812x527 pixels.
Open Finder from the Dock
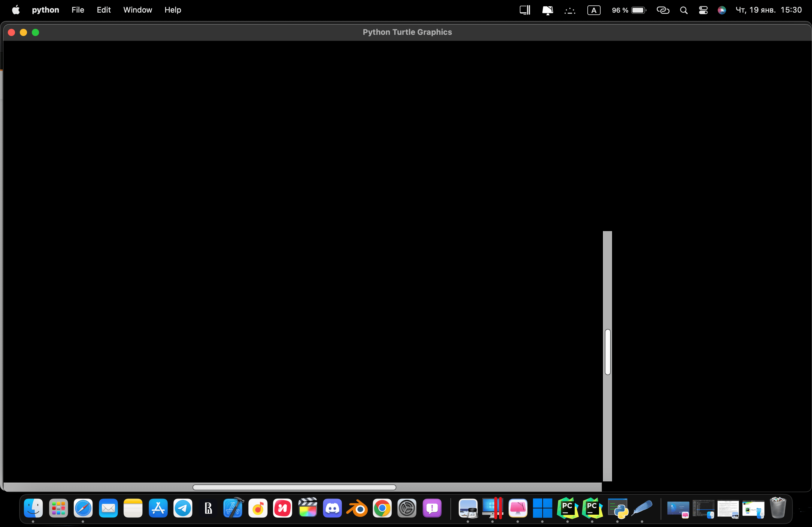point(33,508)
